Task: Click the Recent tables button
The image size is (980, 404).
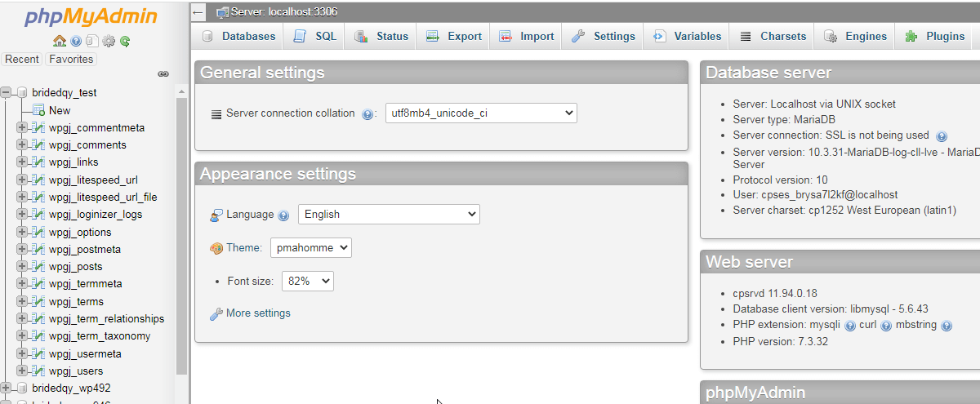Action: click(x=22, y=59)
